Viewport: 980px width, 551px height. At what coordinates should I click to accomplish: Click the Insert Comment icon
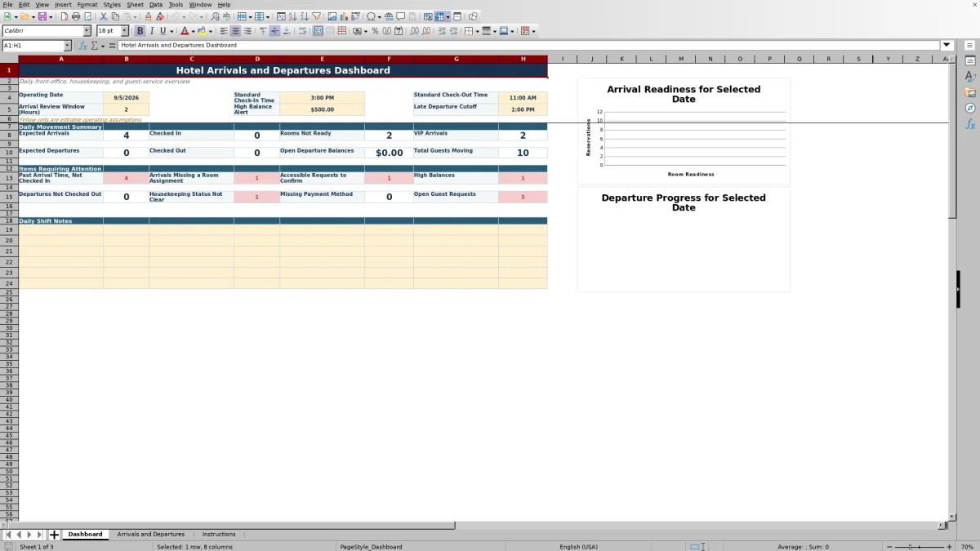tap(401, 16)
